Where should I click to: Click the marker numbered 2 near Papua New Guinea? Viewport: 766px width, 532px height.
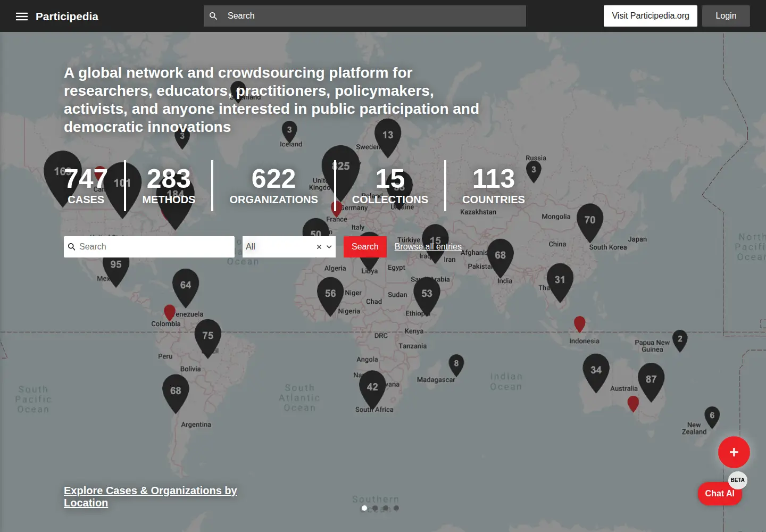(x=680, y=340)
